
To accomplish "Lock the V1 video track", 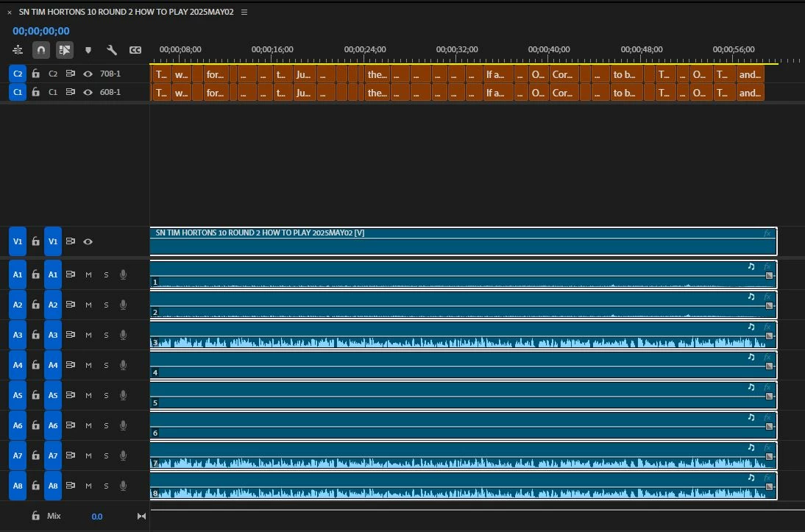I will click(x=35, y=241).
